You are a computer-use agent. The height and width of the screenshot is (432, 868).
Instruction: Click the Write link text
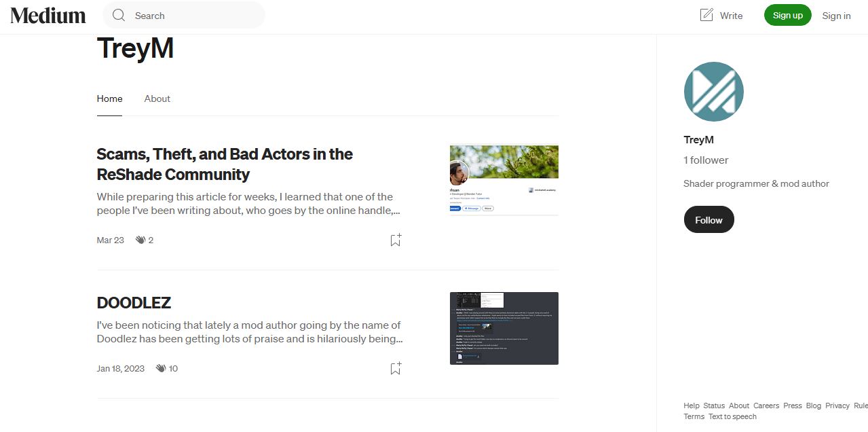(731, 16)
